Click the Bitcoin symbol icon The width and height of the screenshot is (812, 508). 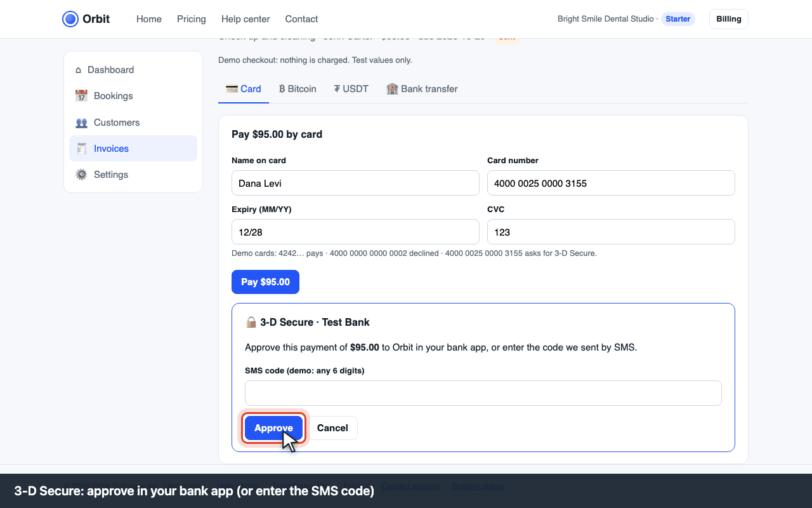(x=282, y=89)
